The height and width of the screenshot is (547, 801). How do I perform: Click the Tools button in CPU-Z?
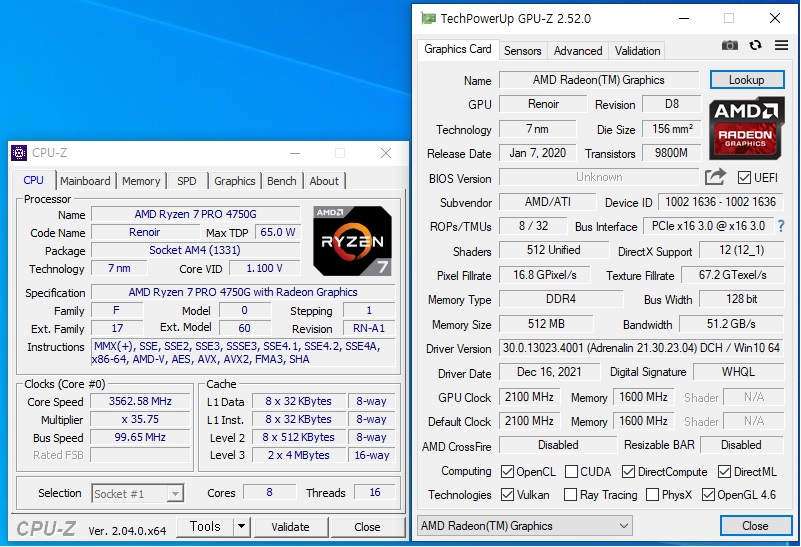[x=205, y=527]
